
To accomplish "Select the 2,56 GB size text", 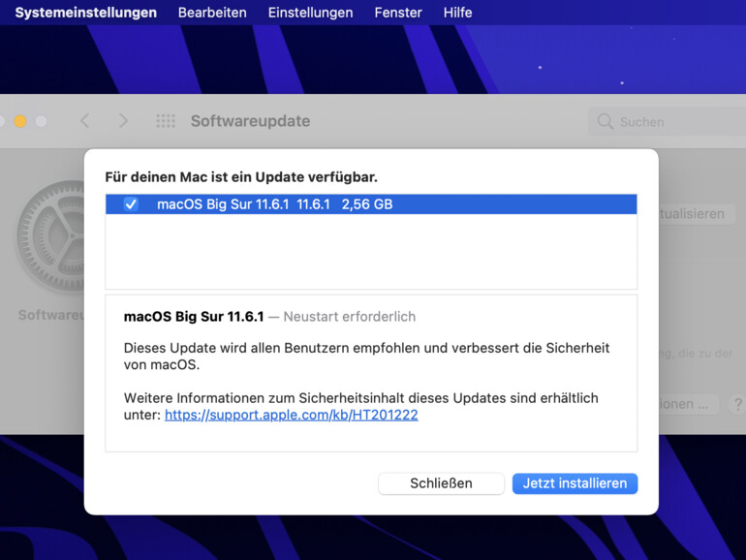I will [367, 204].
